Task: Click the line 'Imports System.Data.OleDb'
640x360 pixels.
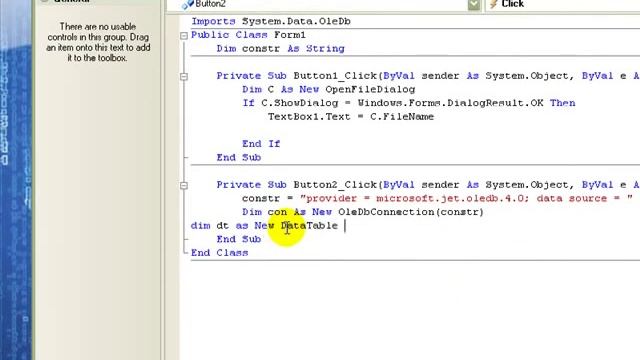Action: point(271,21)
